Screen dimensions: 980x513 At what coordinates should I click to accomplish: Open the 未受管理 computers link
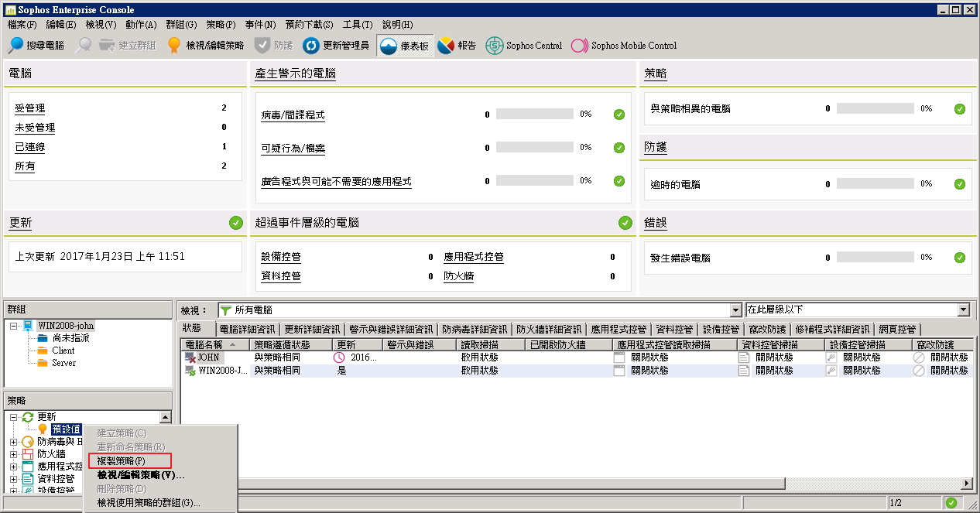tap(35, 128)
